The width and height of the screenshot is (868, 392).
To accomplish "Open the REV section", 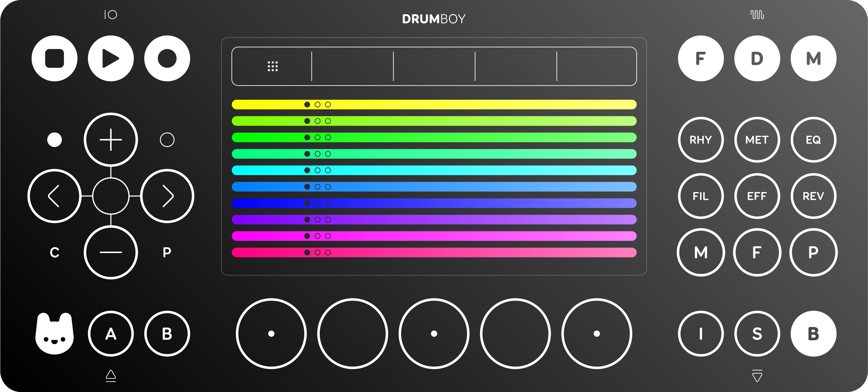I will click(813, 196).
